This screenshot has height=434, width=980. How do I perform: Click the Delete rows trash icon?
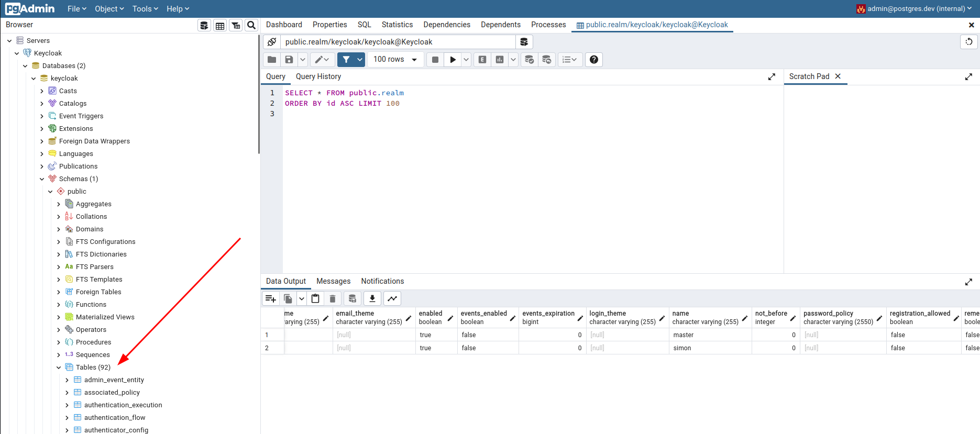(333, 298)
